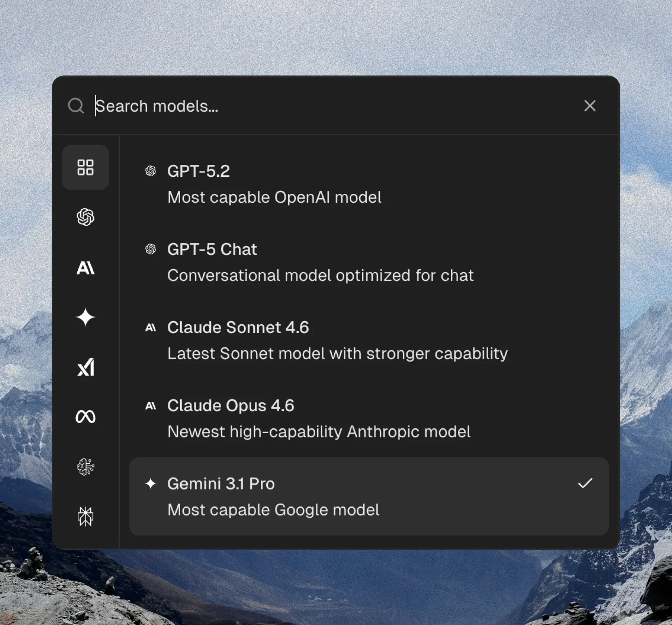Click the OpenAI logo beside GPT-5.2
Screen dimensions: 672x625
pyautogui.click(x=150, y=171)
